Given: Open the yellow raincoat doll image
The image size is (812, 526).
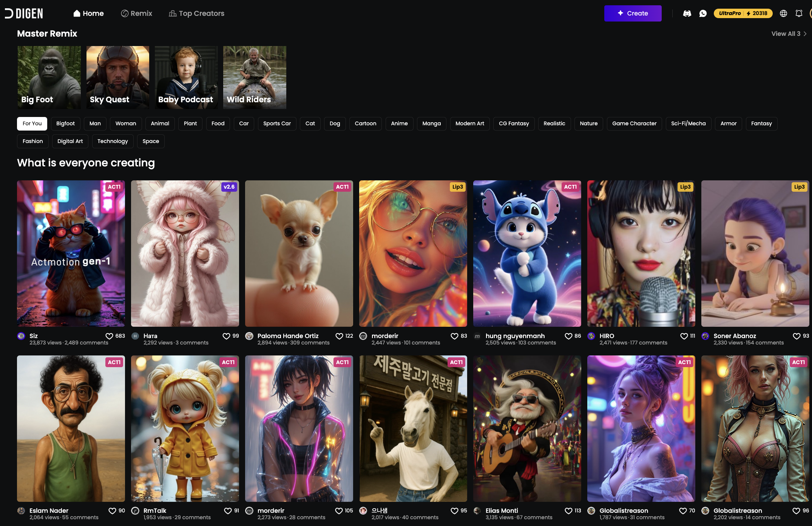Looking at the screenshot, I should click(x=185, y=429).
